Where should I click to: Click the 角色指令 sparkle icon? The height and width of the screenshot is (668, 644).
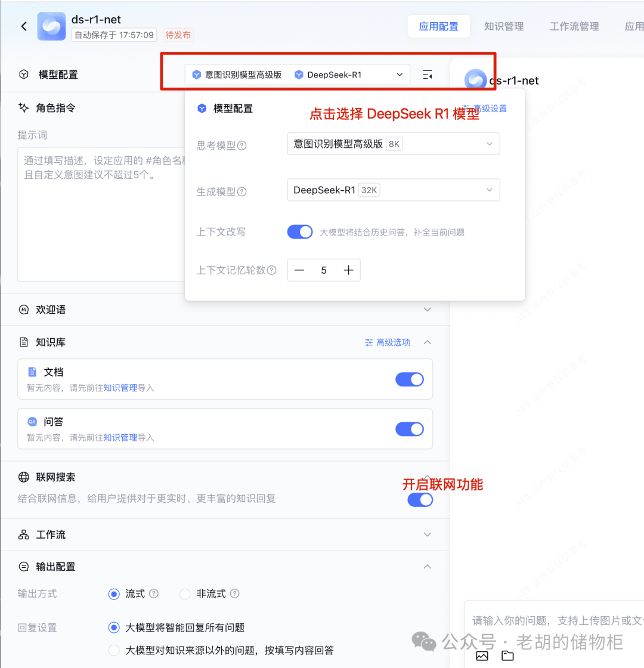23,108
